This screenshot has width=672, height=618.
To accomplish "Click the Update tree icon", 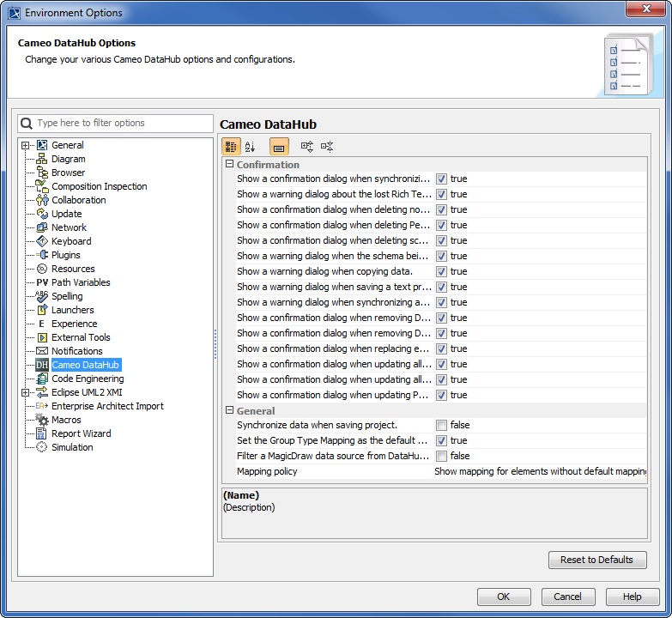I will tap(41, 214).
